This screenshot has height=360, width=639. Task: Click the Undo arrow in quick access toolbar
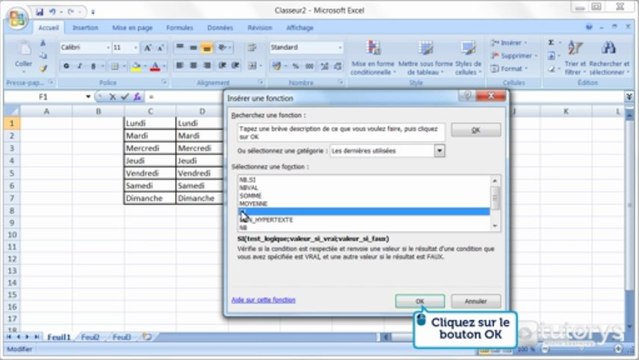pyautogui.click(x=53, y=12)
